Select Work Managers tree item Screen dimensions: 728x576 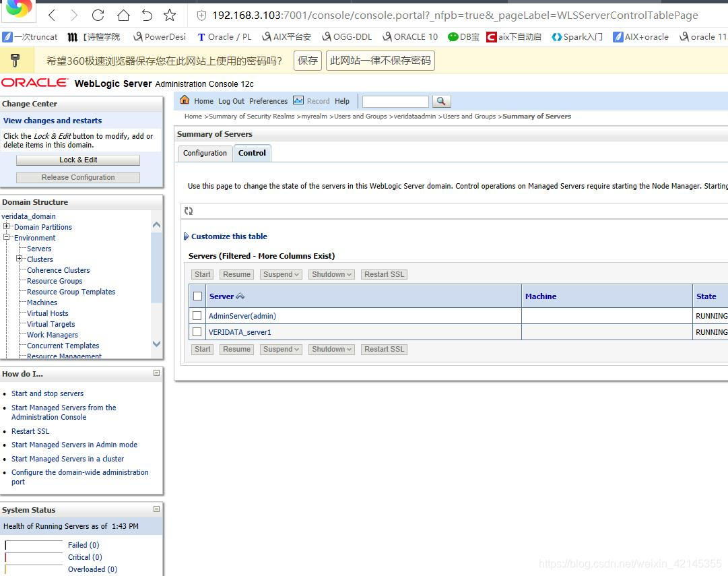[x=53, y=335]
